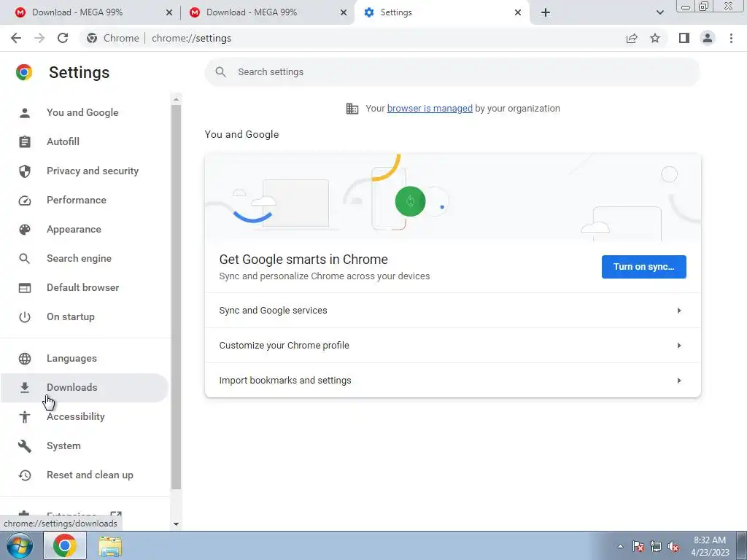747x560 pixels.
Task: Open Privacy and security settings
Action: click(x=93, y=171)
